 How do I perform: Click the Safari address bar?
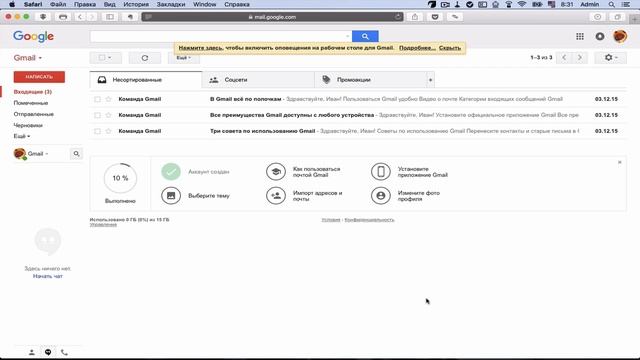(272, 17)
